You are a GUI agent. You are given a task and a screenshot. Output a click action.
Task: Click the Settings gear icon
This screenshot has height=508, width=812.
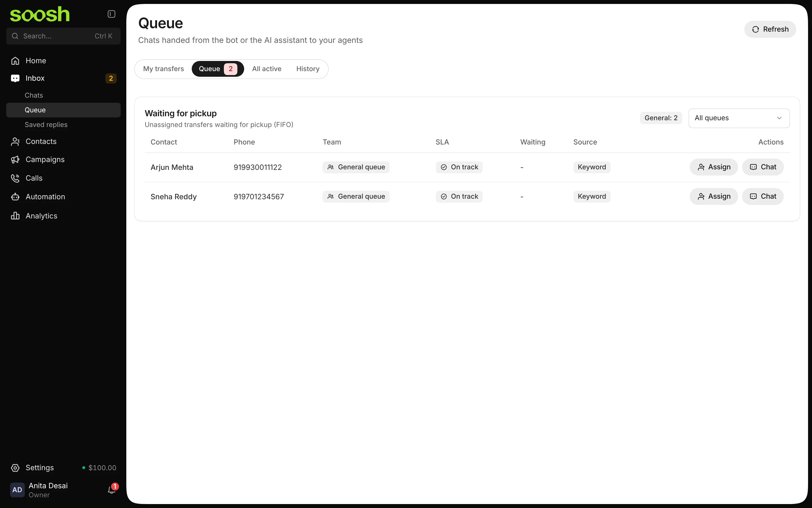click(x=15, y=468)
